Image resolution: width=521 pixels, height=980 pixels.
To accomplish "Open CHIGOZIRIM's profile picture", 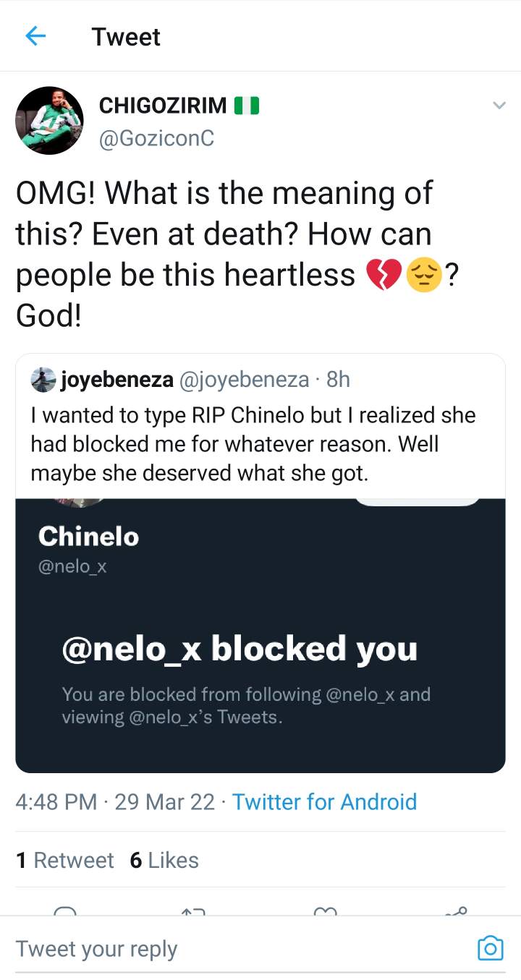I will point(48,120).
